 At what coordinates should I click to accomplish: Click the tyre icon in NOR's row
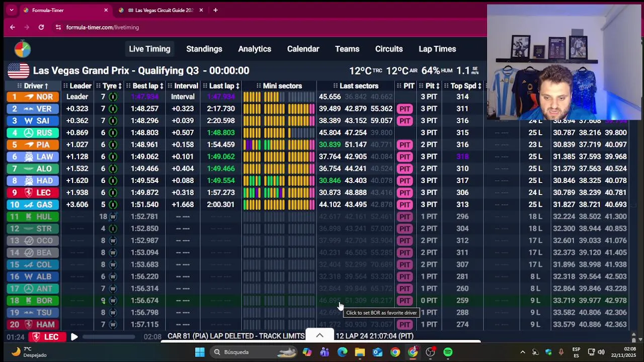point(113,97)
